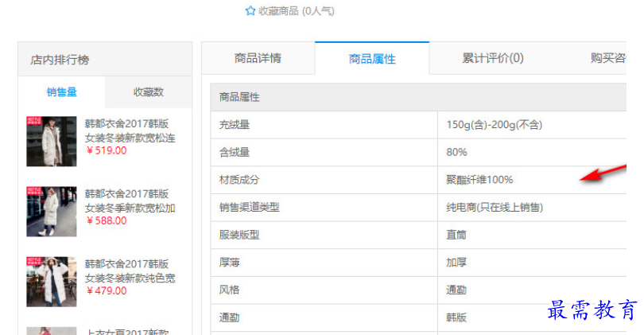Switch to the 商品详情 tab
Image resolution: width=644 pixels, height=335 pixels.
[x=258, y=58]
